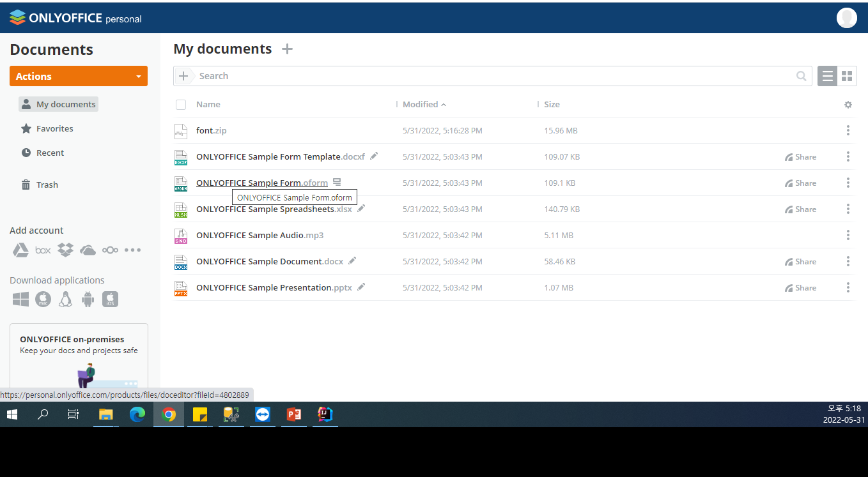This screenshot has width=868, height=477.
Task: Select My documents in sidebar
Action: coord(59,104)
